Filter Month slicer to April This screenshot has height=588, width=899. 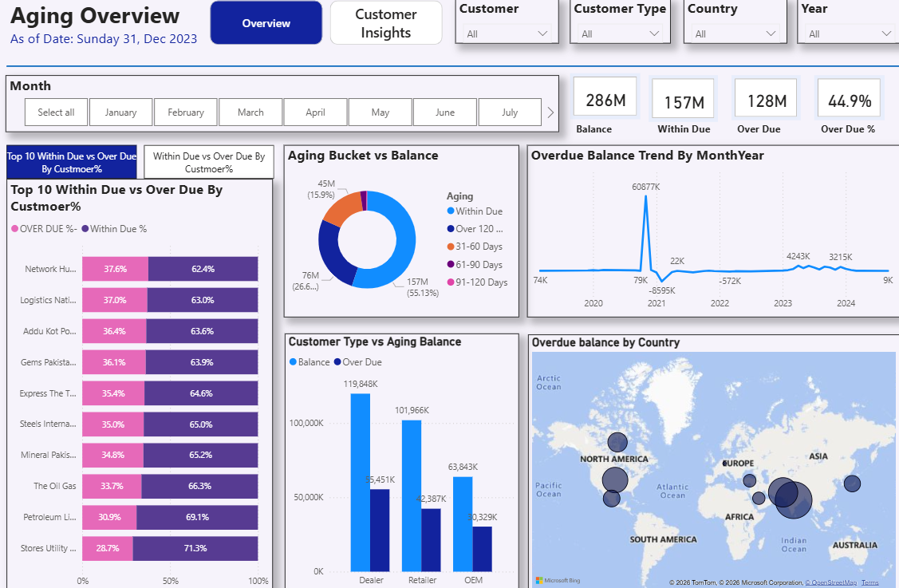point(315,112)
